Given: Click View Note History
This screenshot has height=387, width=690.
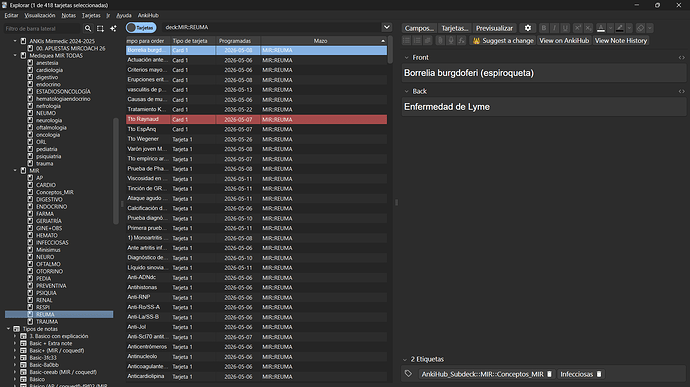Looking at the screenshot, I should tap(621, 41).
